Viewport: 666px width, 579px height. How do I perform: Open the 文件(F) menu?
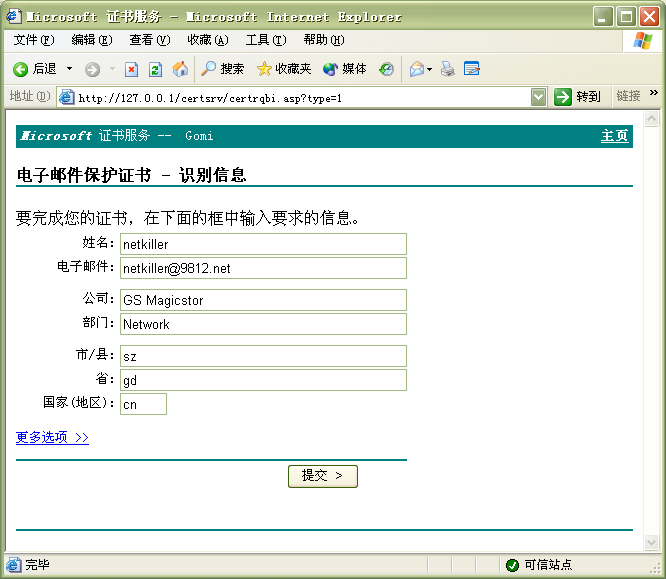(34, 40)
